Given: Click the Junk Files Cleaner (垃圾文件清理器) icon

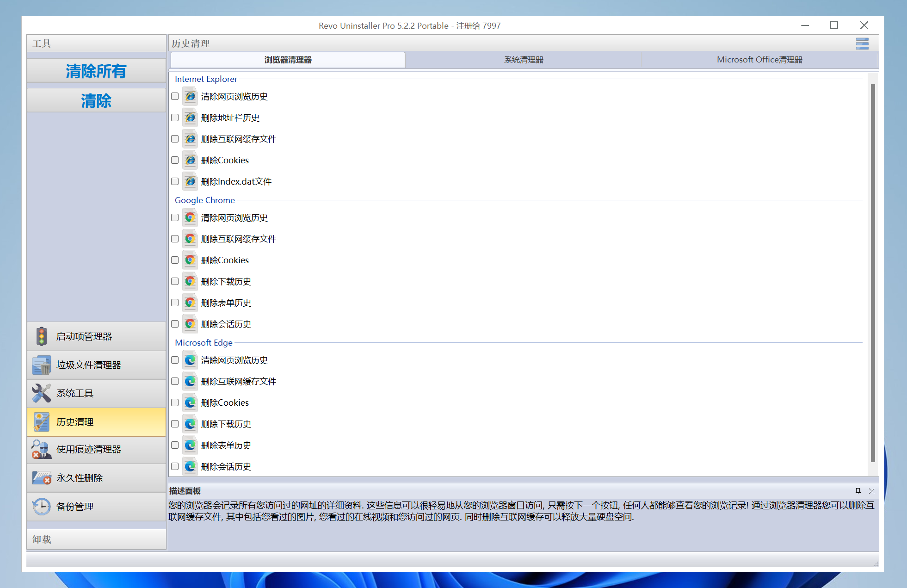Looking at the screenshot, I should pyautogui.click(x=42, y=365).
